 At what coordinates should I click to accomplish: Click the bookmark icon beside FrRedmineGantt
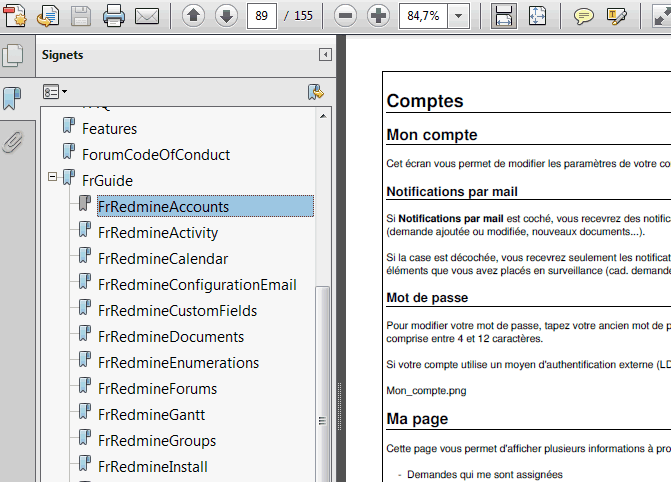(x=85, y=412)
